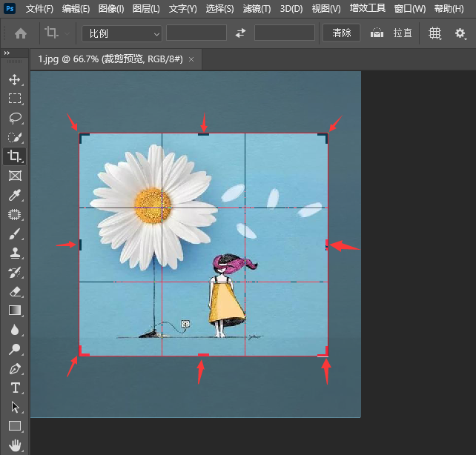Viewport: 476px width, 455px height.
Task: Select the Brush tool
Action: [x=14, y=234]
